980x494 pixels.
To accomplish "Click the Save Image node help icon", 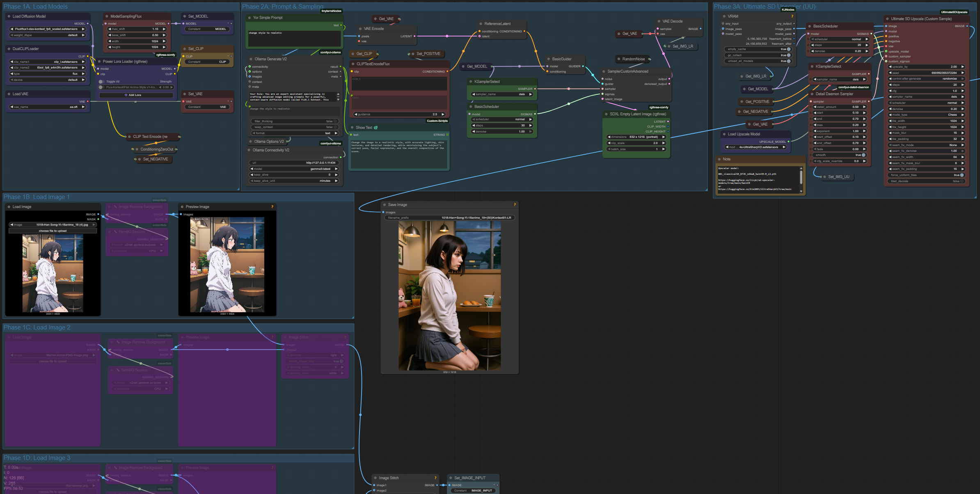I will (x=515, y=205).
